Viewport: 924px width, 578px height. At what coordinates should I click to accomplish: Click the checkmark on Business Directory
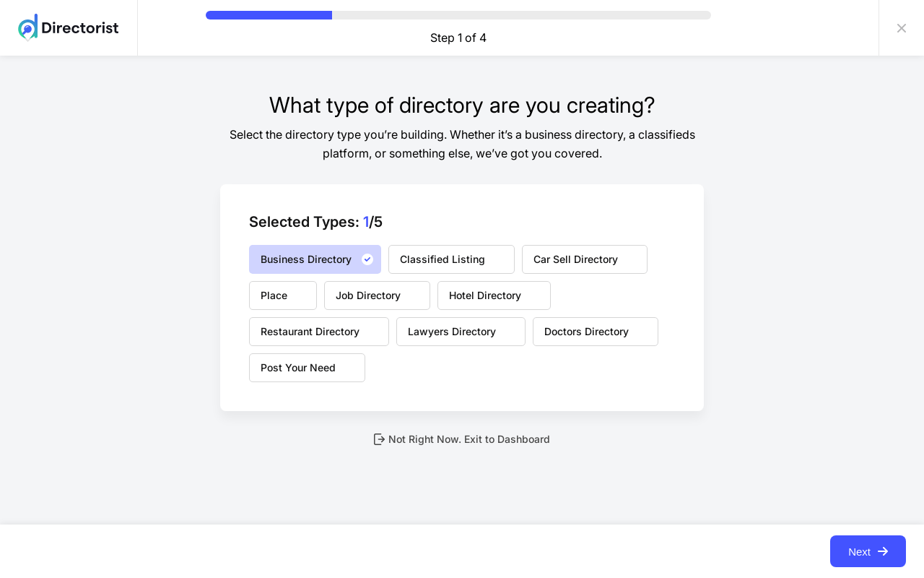(367, 259)
